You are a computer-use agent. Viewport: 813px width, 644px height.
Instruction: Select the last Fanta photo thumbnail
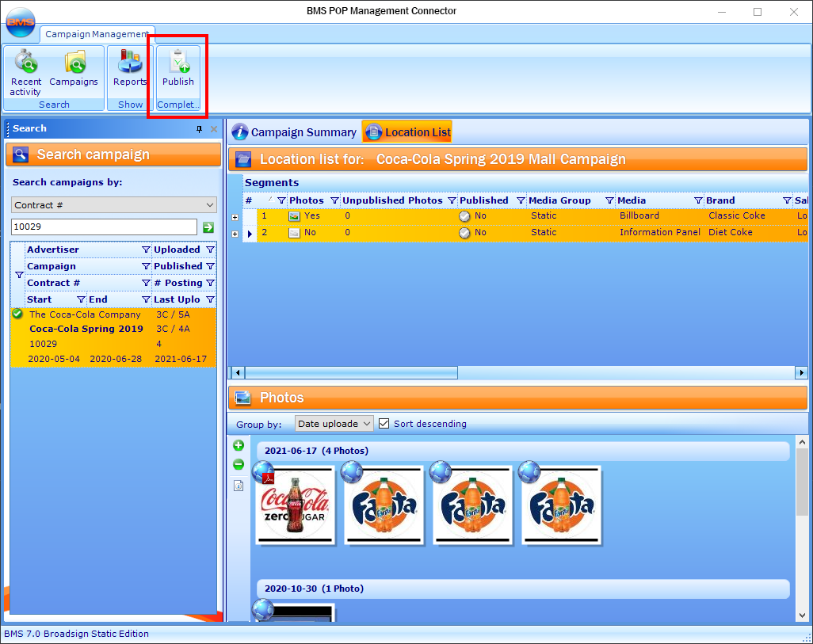[562, 505]
